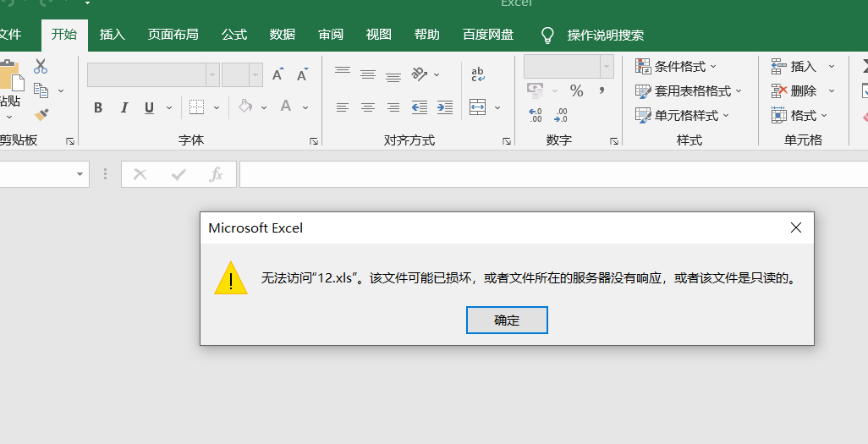The height and width of the screenshot is (444, 868).
Task: Click the Insert Function fx icon
Action: click(216, 174)
